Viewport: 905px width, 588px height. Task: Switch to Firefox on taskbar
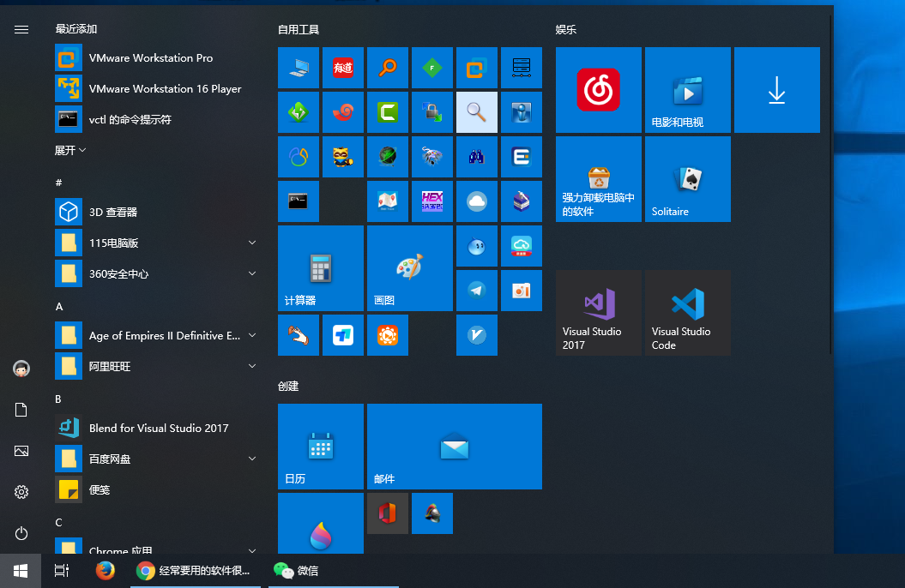click(105, 571)
